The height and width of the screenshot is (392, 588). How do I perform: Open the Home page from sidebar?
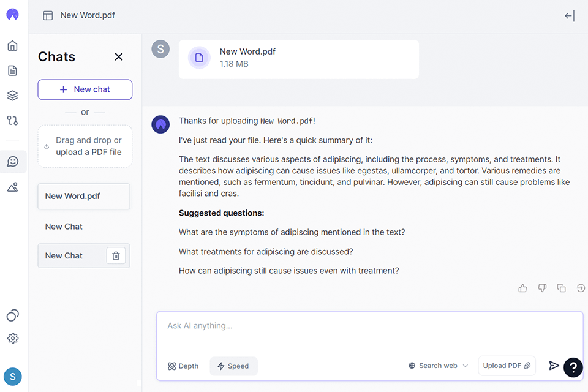[12, 46]
